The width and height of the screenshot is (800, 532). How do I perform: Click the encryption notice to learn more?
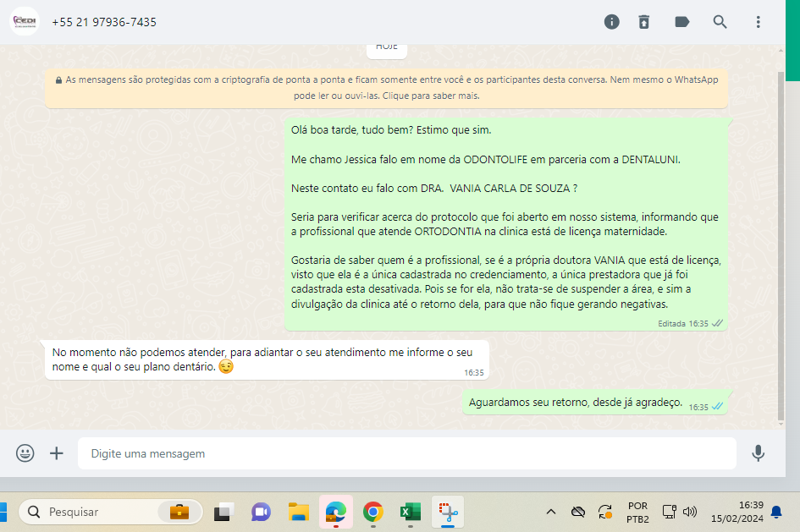pyautogui.click(x=386, y=88)
